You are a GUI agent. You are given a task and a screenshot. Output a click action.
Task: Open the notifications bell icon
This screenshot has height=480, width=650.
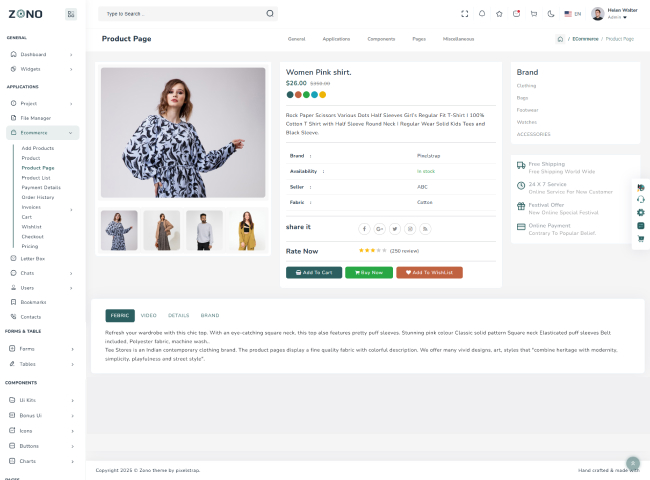[481, 14]
